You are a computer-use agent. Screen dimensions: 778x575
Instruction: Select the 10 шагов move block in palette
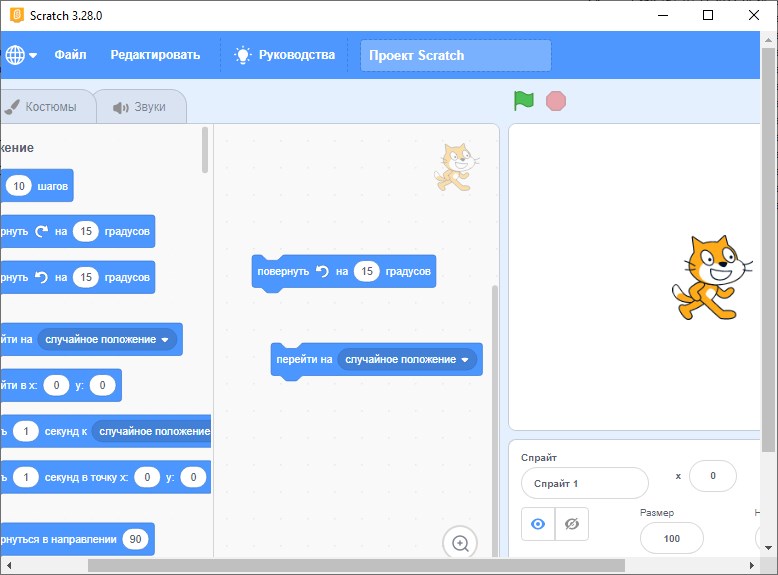coord(37,186)
